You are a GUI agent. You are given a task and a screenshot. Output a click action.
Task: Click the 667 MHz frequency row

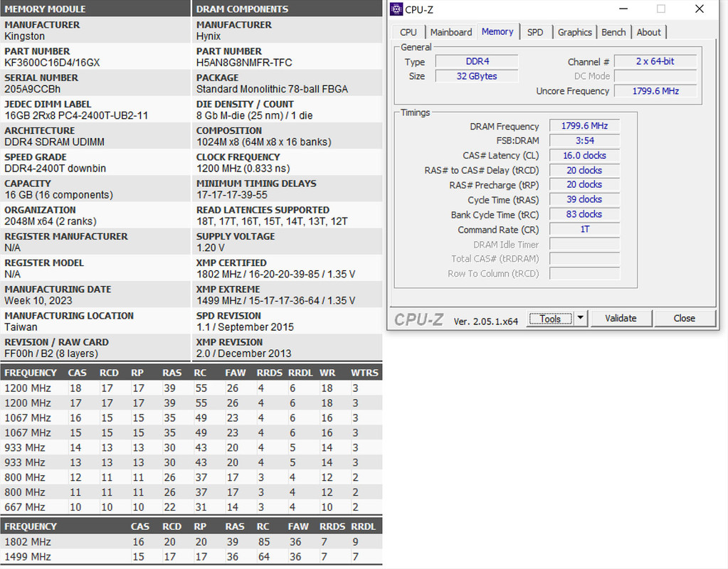(x=191, y=507)
